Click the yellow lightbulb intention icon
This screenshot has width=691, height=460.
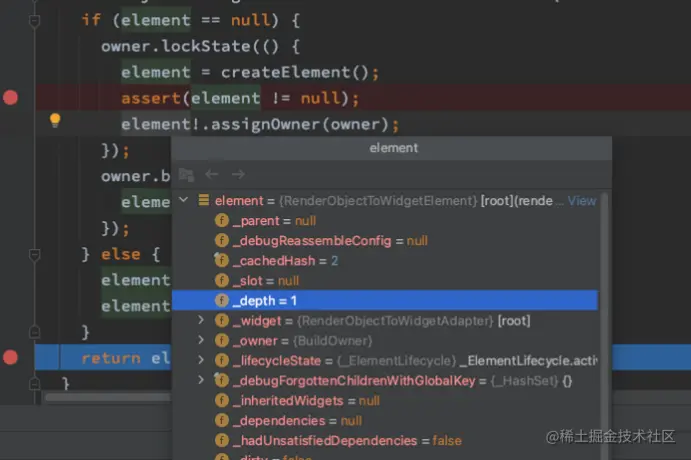tap(55, 120)
